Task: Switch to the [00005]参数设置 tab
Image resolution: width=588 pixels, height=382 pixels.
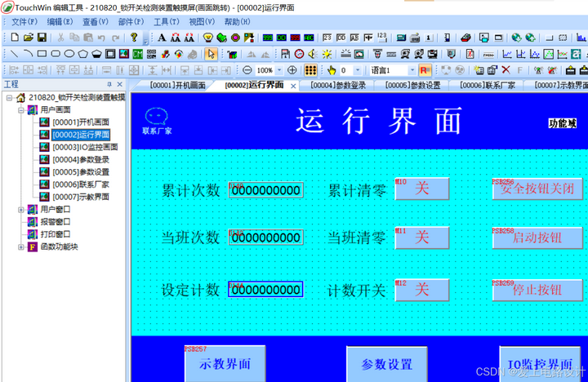Action: tap(413, 86)
